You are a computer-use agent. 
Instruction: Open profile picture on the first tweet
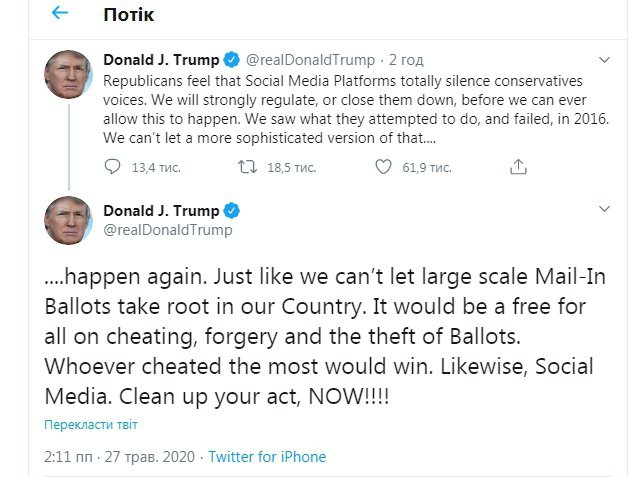(69, 73)
